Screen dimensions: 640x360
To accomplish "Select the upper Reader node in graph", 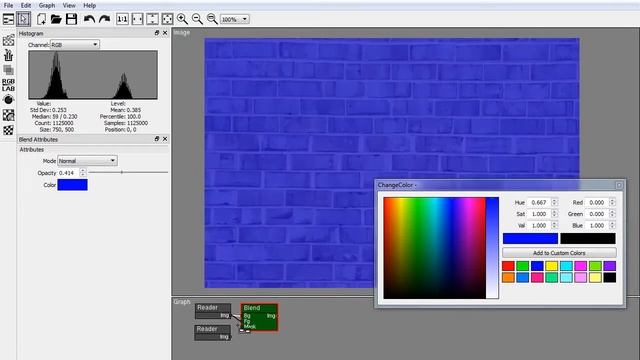I will point(213,311).
